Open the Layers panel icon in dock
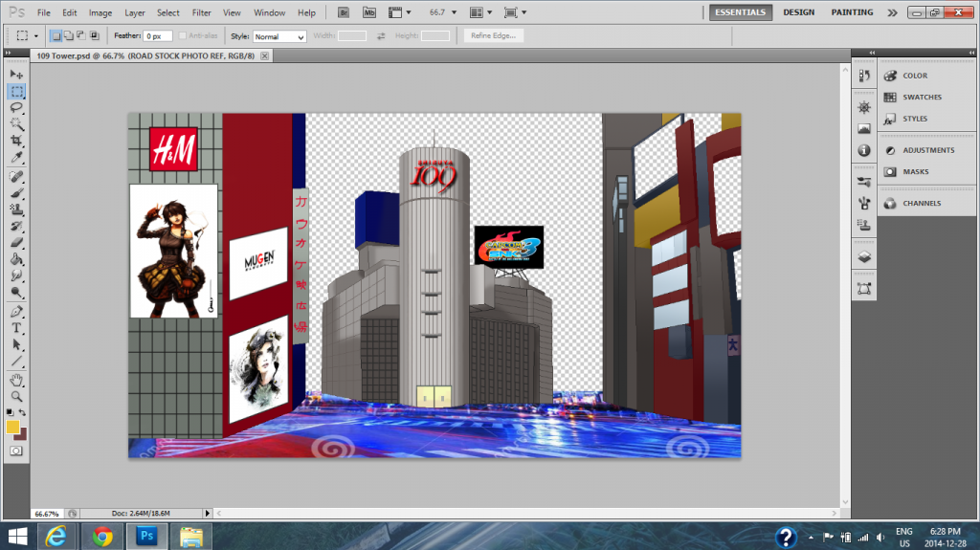980x550 pixels. pos(863,257)
